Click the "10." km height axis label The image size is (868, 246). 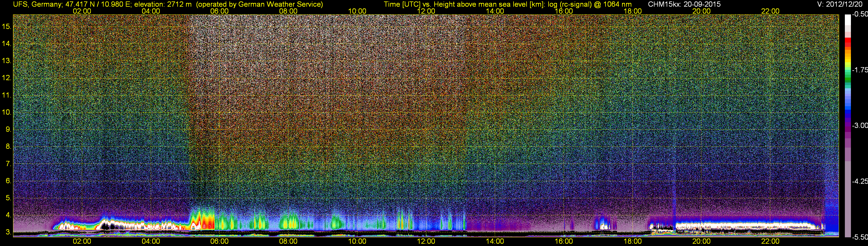coord(7,112)
